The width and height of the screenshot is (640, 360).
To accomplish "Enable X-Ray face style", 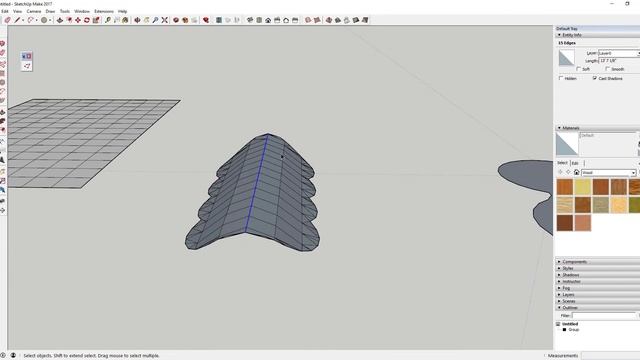I will point(308,20).
